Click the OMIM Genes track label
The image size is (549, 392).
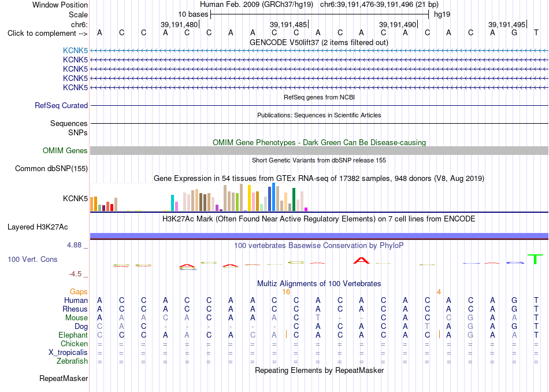point(65,151)
